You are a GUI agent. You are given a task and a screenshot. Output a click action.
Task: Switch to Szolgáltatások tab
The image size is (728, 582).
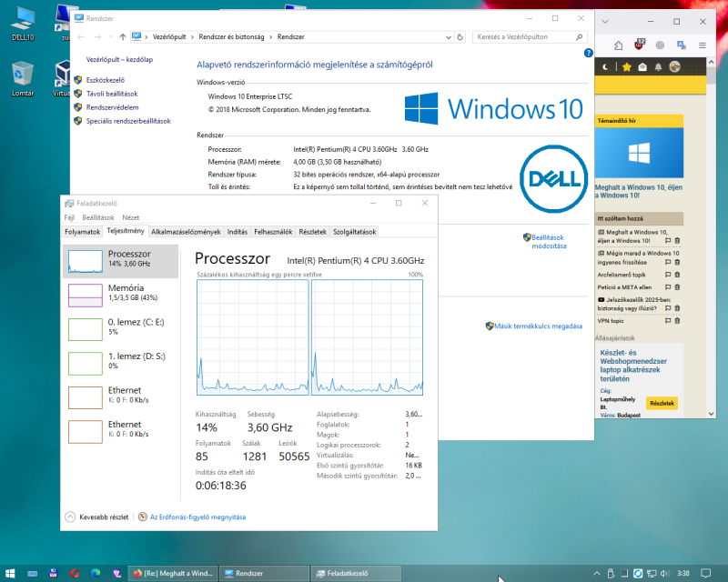354,232
